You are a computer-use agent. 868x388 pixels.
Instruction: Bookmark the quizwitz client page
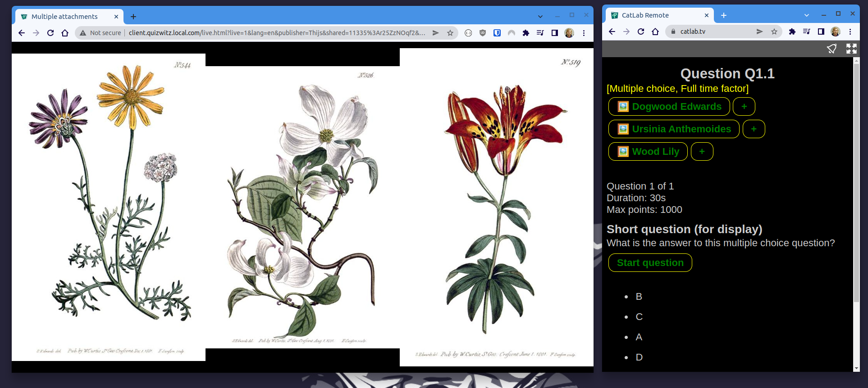450,33
